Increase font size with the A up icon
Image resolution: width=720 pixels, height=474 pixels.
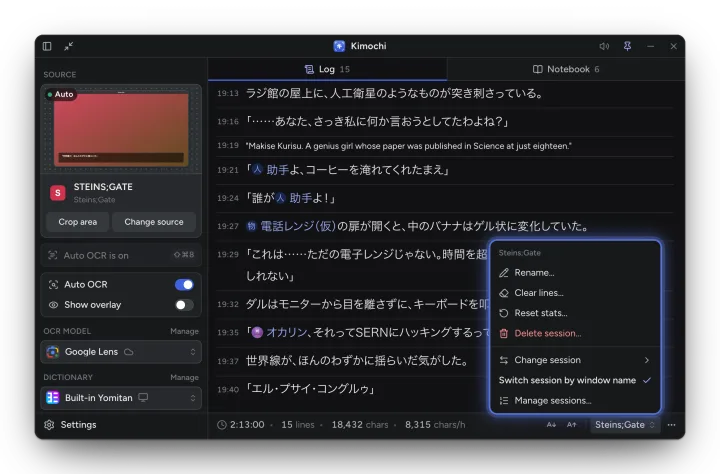tap(571, 425)
